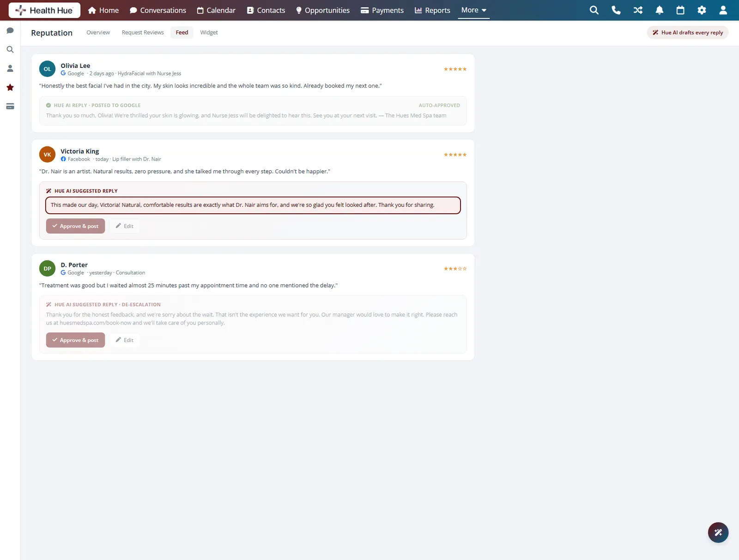The height and width of the screenshot is (560, 739).
Task: Open Reports in the navigation bar
Action: pos(432,10)
